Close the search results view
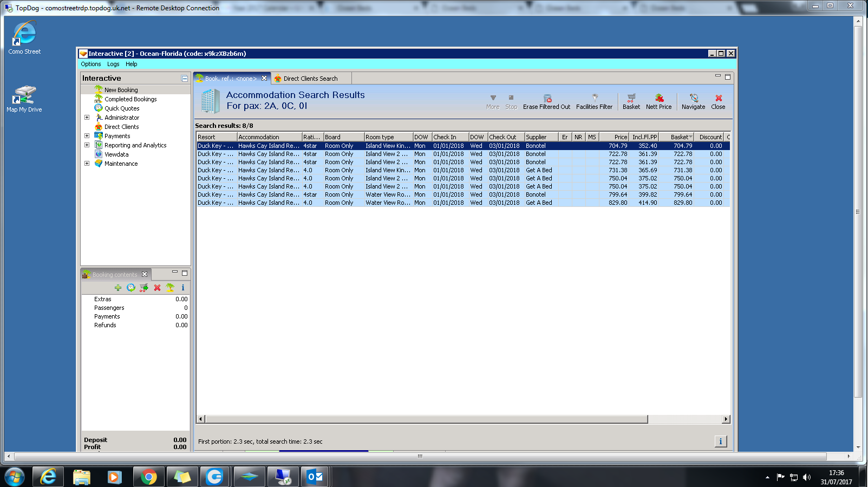The image size is (868, 487). point(718,102)
